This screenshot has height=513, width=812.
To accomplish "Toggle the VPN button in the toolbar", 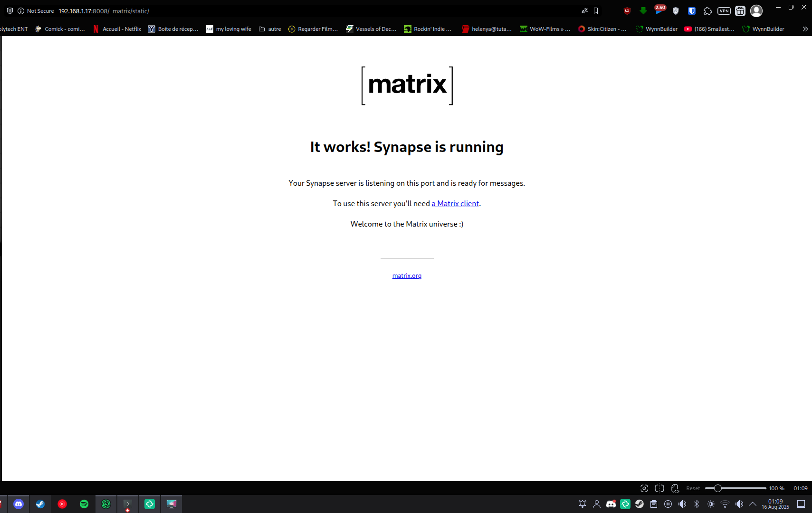I will [x=724, y=11].
